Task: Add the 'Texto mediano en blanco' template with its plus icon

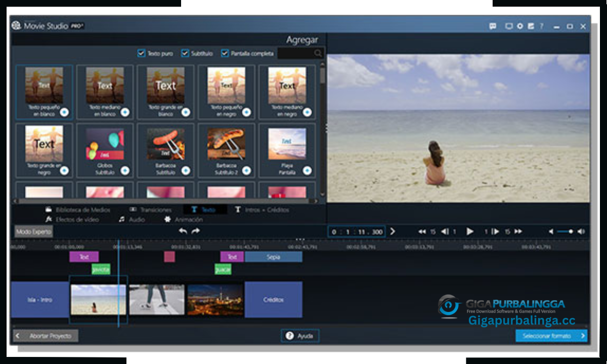Action: (x=125, y=112)
